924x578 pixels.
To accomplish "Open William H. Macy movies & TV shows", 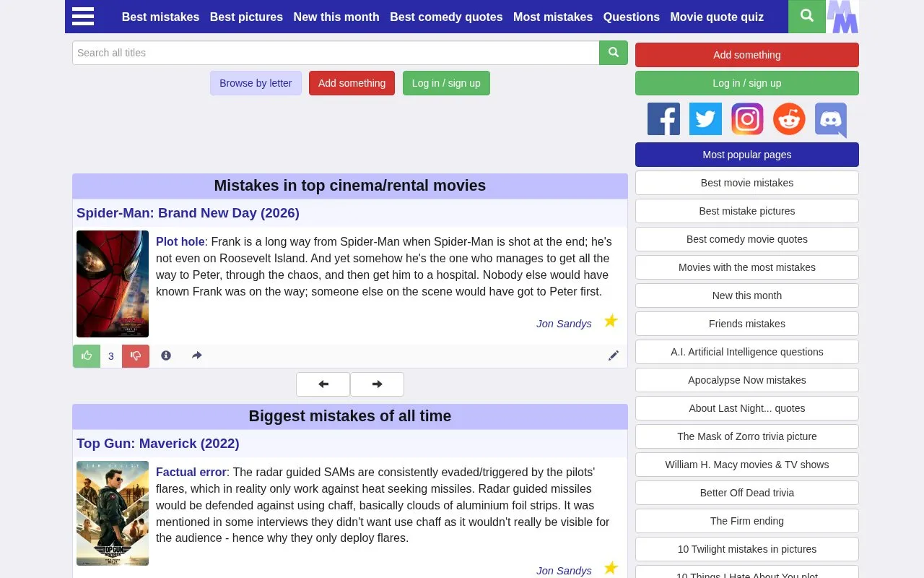I will [x=747, y=465].
